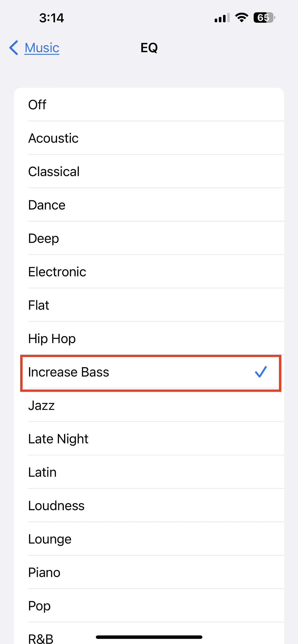
Task: Click the battery indicator showing 65
Action: pos(263,17)
